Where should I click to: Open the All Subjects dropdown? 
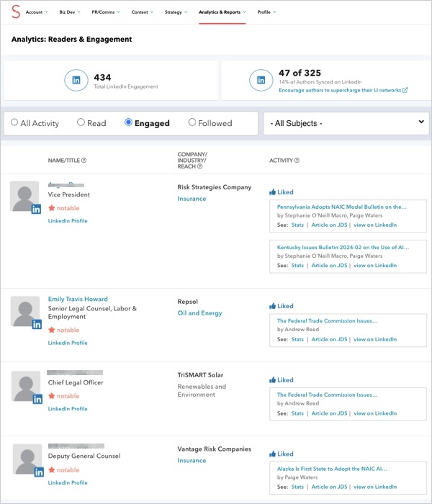346,123
